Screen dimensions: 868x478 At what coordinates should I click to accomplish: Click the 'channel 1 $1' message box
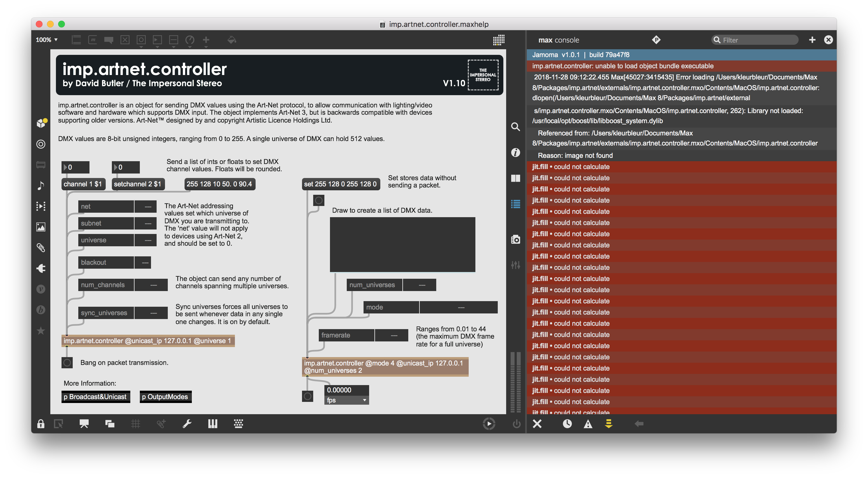83,184
